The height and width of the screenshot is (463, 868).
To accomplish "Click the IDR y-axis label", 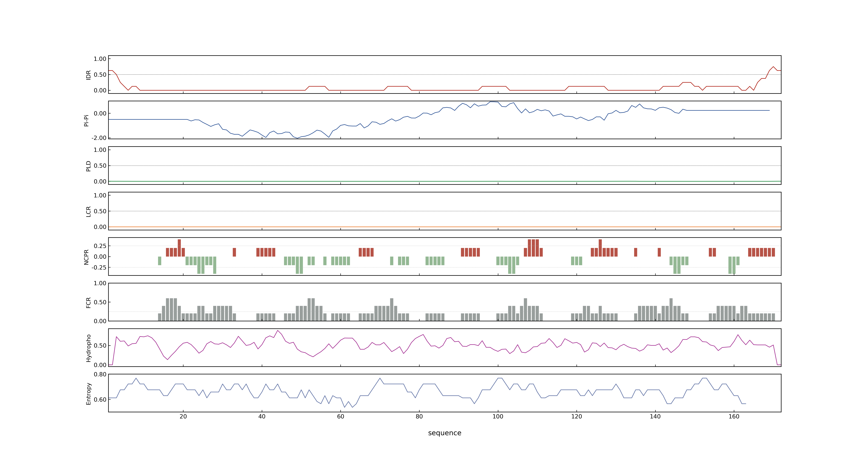I will tap(88, 75).
